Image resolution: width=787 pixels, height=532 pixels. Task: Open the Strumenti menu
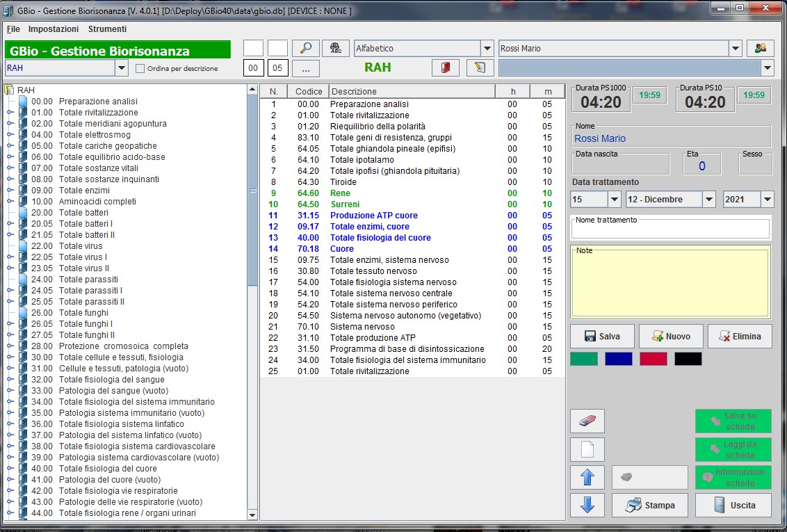click(107, 29)
